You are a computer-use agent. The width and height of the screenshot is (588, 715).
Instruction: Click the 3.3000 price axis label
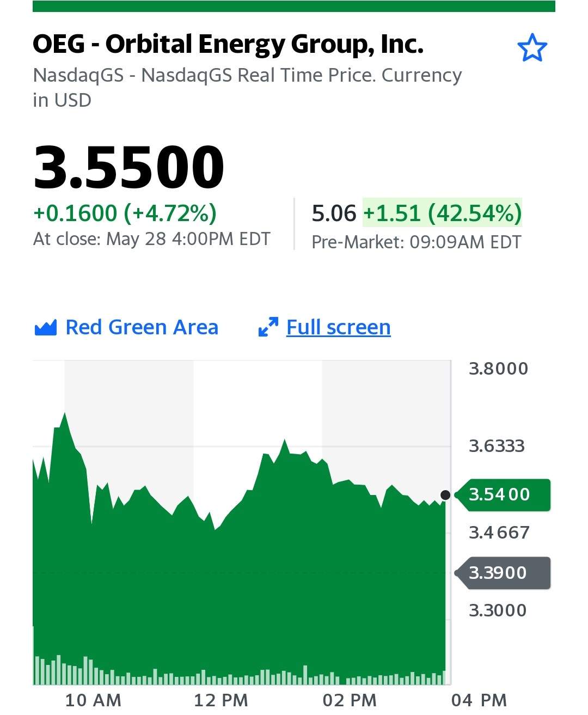[498, 610]
